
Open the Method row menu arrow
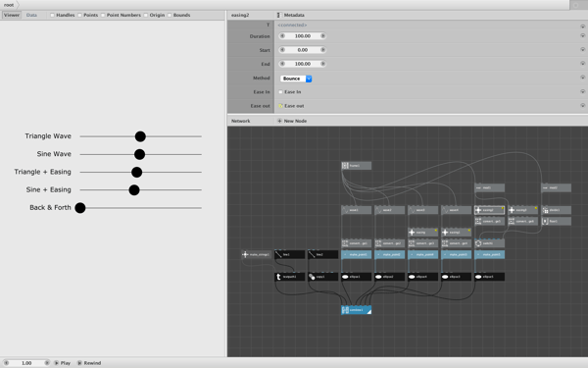pyautogui.click(x=583, y=78)
